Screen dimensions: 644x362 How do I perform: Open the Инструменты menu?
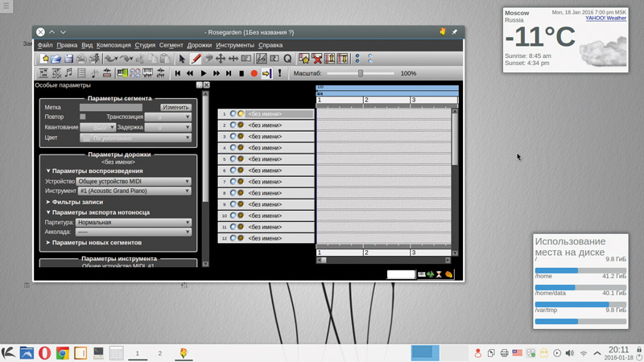point(235,45)
